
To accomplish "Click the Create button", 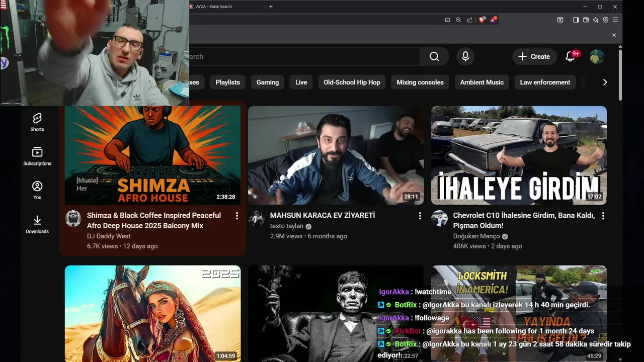I will click(x=534, y=57).
